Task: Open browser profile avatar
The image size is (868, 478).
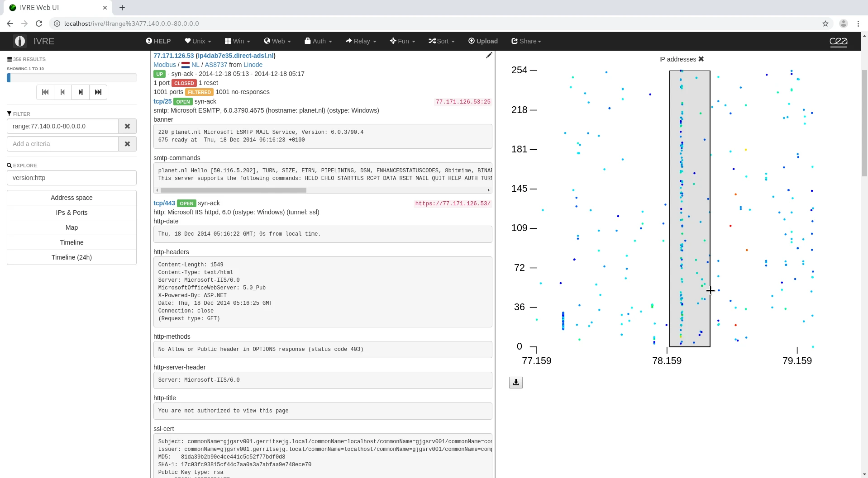Action: pyautogui.click(x=843, y=24)
